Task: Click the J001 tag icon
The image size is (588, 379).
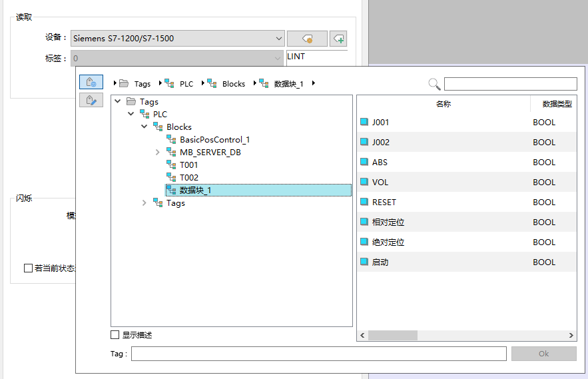Action: pos(364,122)
